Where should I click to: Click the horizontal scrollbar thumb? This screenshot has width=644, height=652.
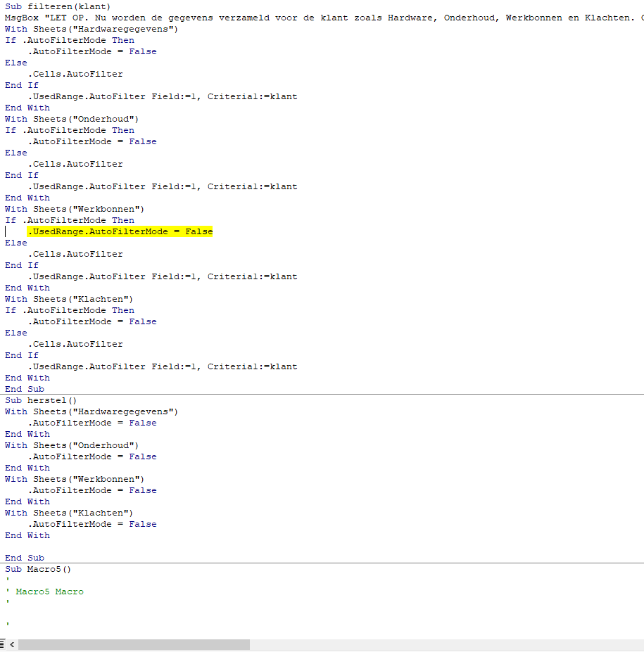point(134,644)
